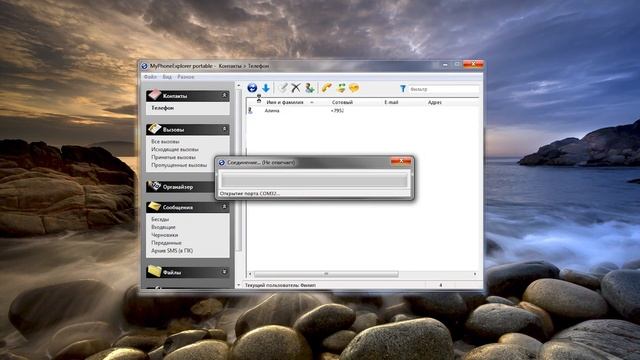Click the 'Открытие порта COM32...' status text

click(250, 193)
